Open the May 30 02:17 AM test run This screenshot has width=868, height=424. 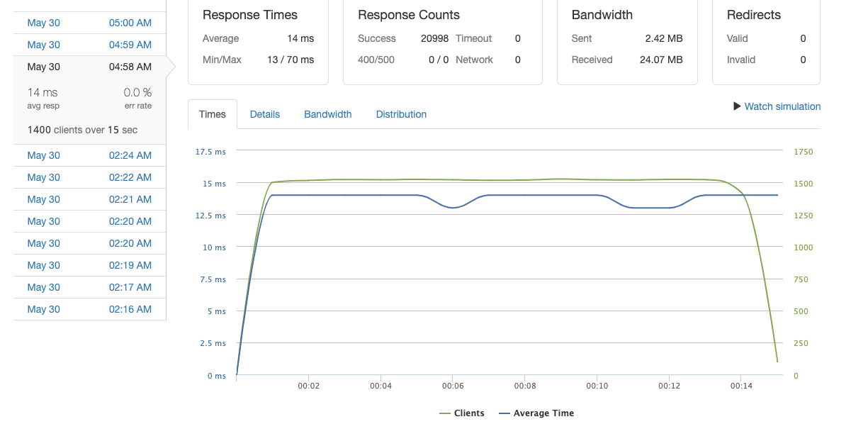click(x=89, y=287)
